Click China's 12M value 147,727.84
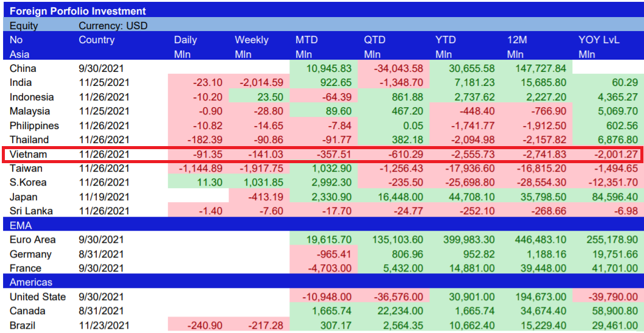Screen dimensions: 644x333 [x=540, y=68]
